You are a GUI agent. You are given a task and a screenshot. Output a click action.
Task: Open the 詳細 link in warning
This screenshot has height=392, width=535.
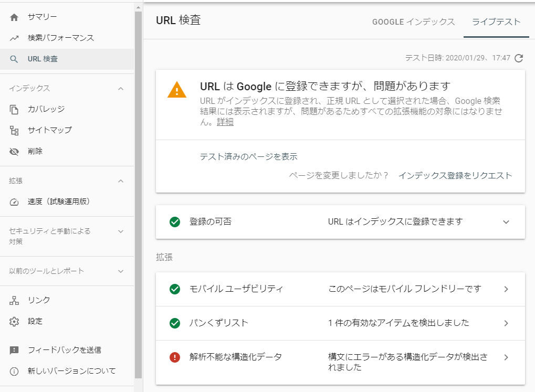[x=225, y=122]
